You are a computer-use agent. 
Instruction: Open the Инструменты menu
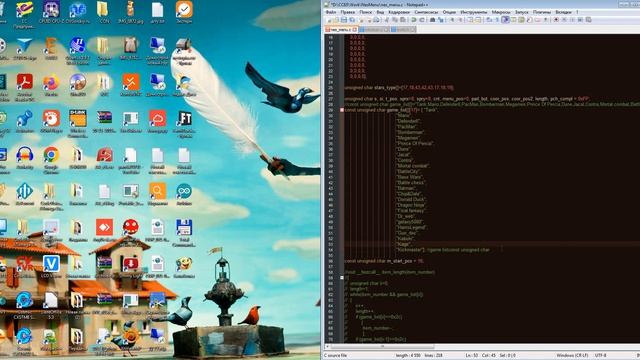474,12
